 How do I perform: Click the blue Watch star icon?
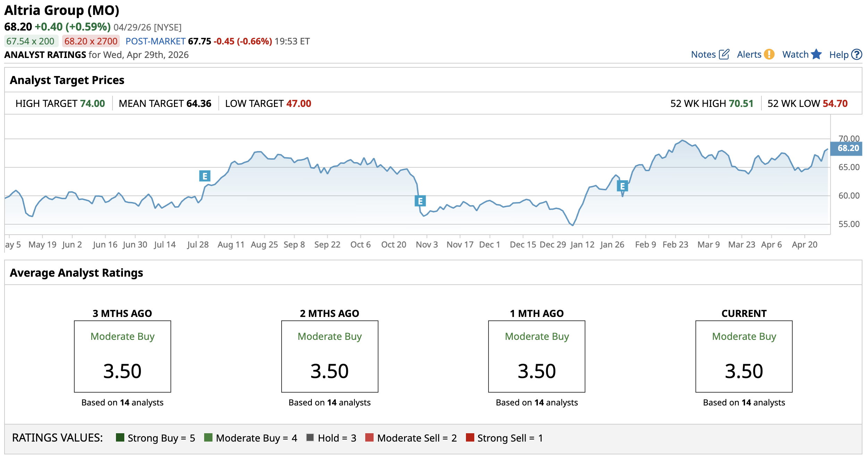pos(816,55)
